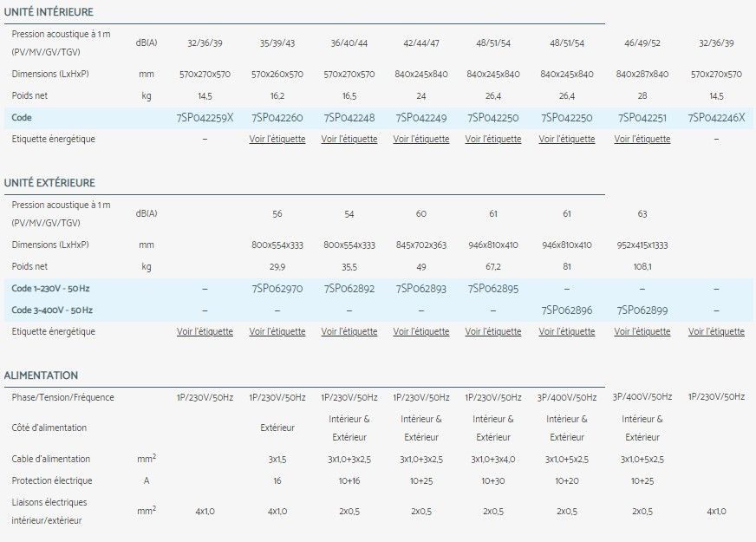
Task: Open energy label link below indoor code 7SP042260
Action: [x=277, y=139]
